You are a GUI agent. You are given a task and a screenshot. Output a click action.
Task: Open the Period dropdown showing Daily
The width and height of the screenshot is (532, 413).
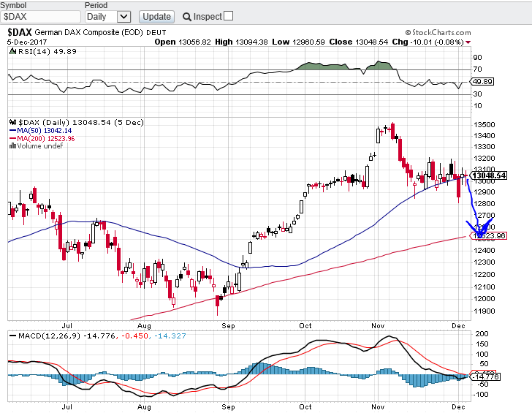point(108,17)
